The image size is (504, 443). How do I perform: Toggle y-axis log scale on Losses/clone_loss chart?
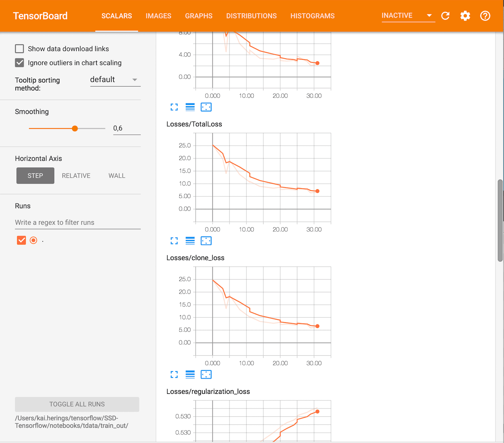tap(190, 375)
